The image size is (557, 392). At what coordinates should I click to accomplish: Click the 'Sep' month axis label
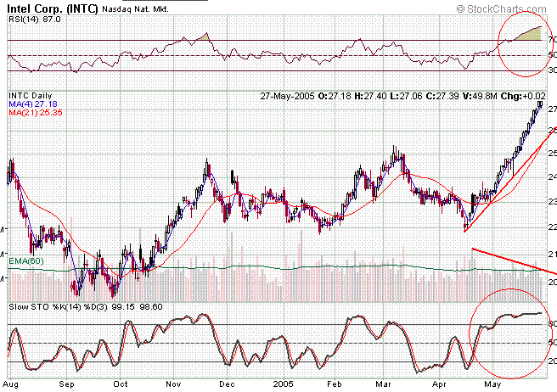coord(66,384)
